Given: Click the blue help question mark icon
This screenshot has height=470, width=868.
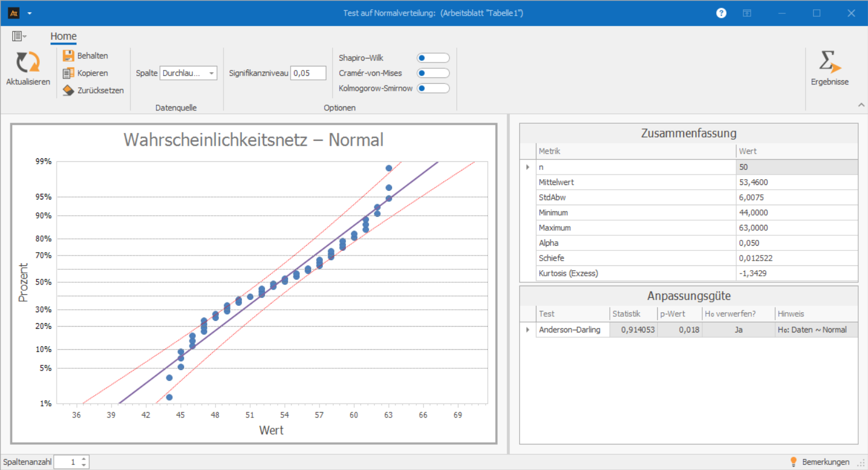Looking at the screenshot, I should pos(721,13).
